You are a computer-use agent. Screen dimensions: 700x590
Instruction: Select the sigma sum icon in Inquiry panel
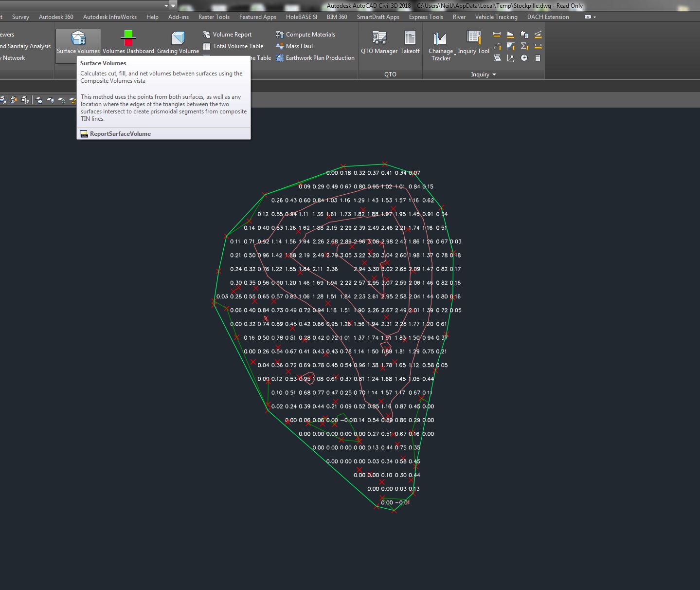(524, 46)
